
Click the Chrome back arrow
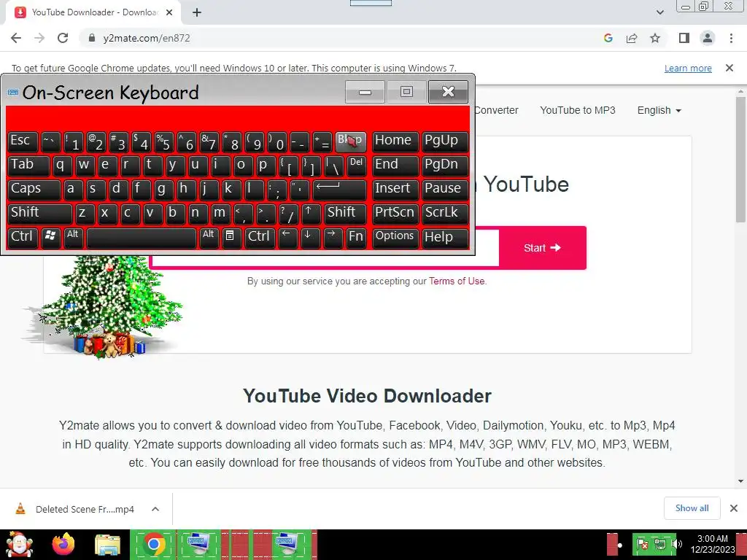coord(16,38)
